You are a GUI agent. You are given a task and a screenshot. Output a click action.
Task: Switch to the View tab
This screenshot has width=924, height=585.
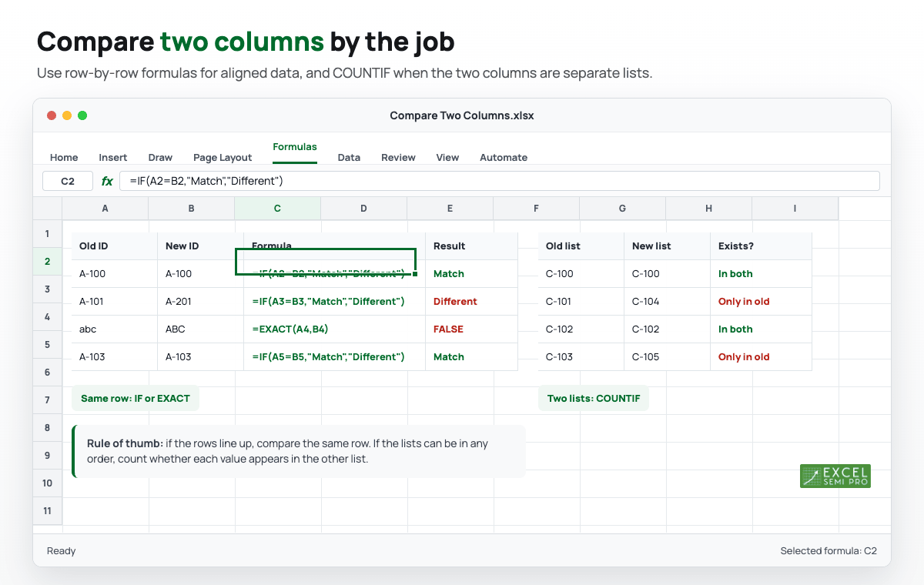(x=447, y=157)
